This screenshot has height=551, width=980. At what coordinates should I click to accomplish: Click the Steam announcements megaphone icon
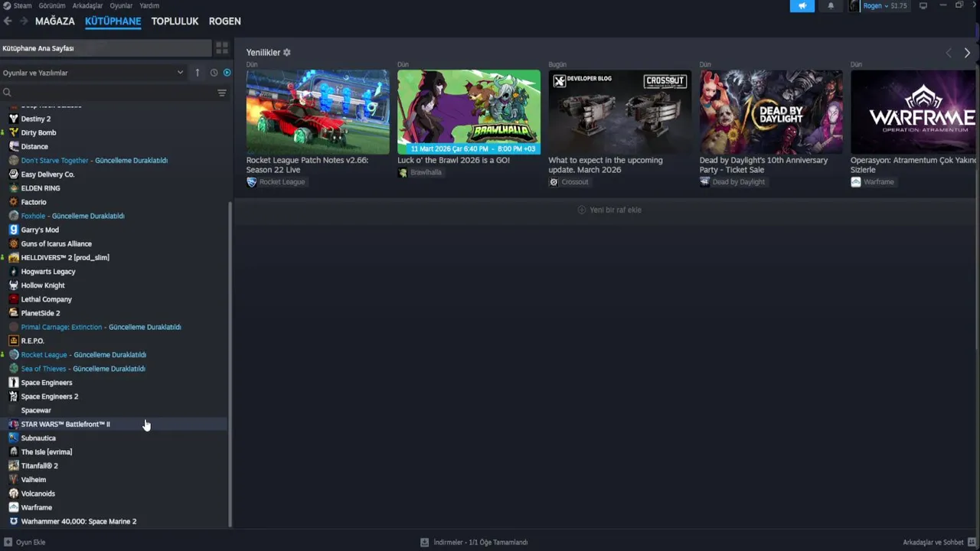click(802, 6)
